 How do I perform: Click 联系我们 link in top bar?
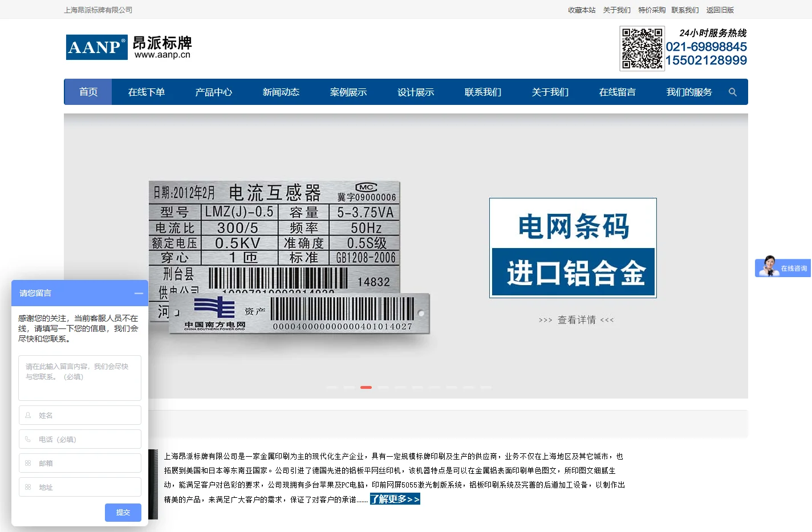[x=685, y=10]
